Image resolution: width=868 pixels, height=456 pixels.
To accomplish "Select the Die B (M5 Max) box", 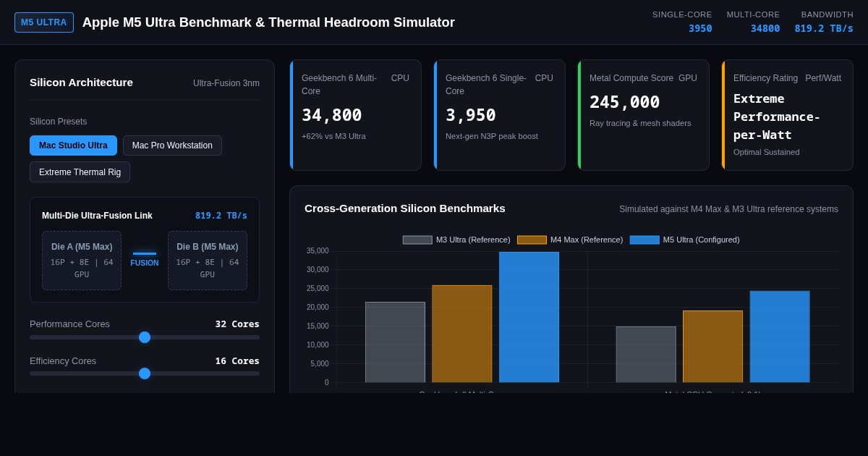I will point(208,261).
